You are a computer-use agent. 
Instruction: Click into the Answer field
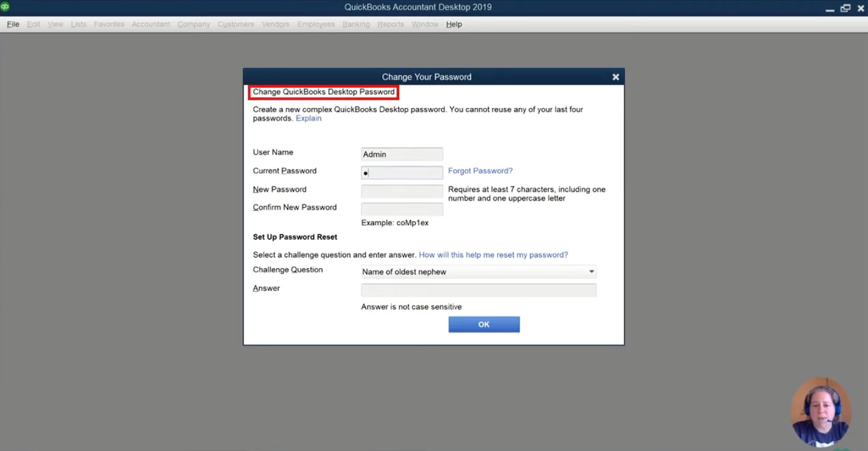pos(478,290)
